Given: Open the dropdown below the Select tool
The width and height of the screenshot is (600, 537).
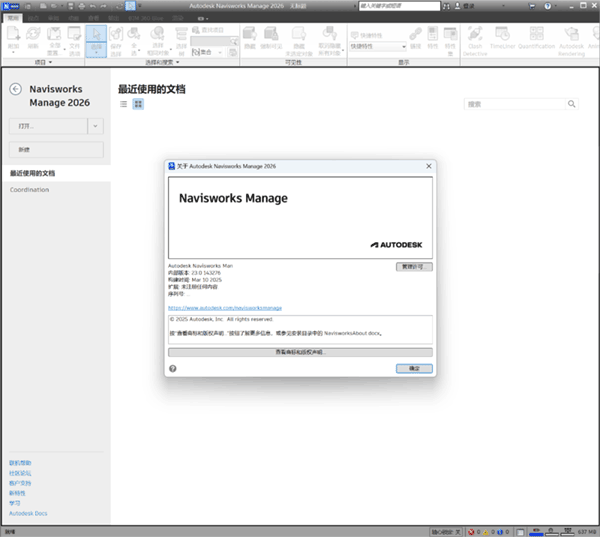Looking at the screenshot, I should point(96,52).
